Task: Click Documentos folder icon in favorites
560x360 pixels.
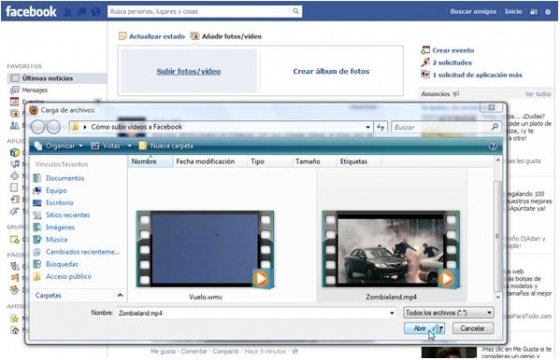Action: (x=37, y=178)
